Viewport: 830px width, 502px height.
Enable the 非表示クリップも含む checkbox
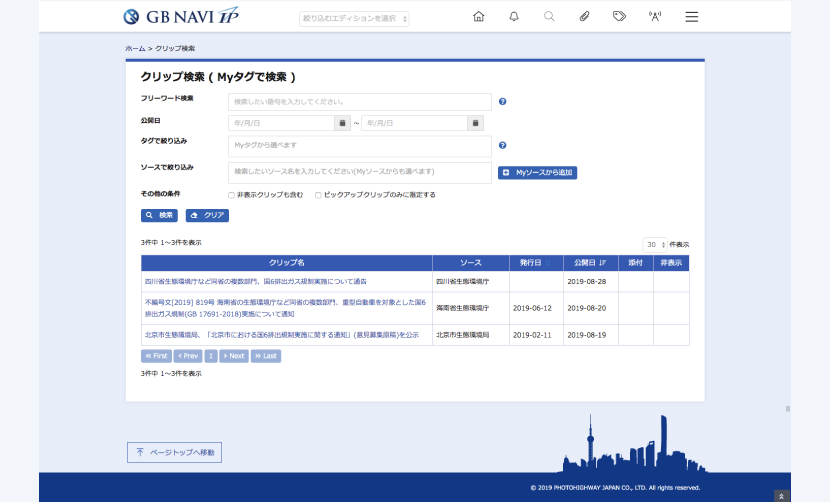click(x=231, y=195)
